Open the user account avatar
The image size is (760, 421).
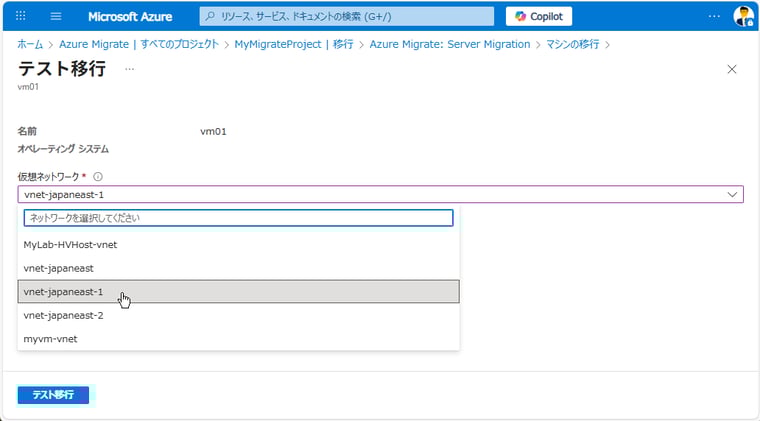(x=743, y=16)
